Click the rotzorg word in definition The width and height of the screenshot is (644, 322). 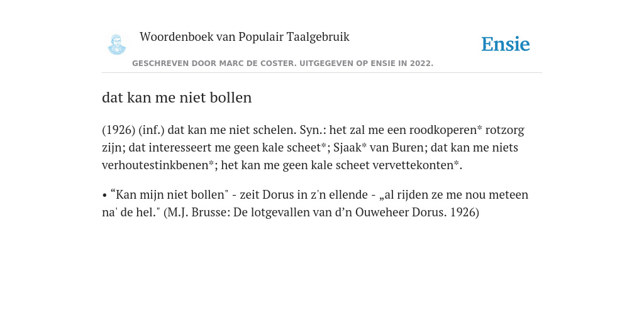[505, 130]
